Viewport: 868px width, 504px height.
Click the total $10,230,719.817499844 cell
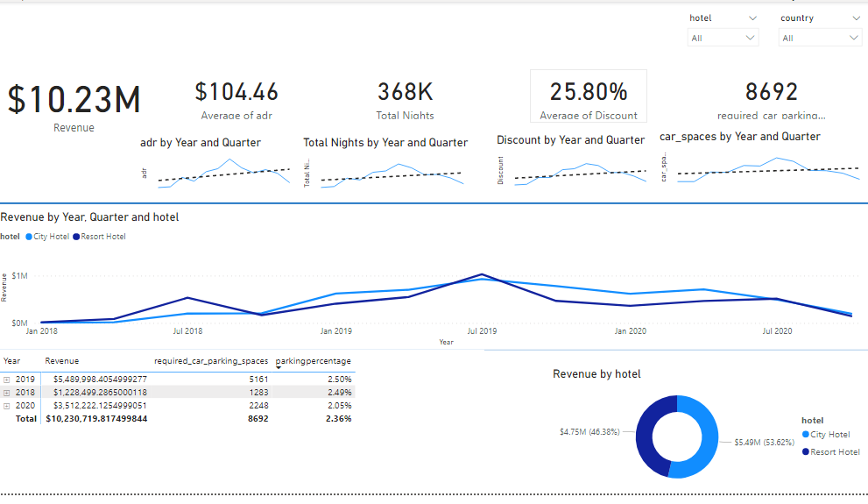point(96,419)
